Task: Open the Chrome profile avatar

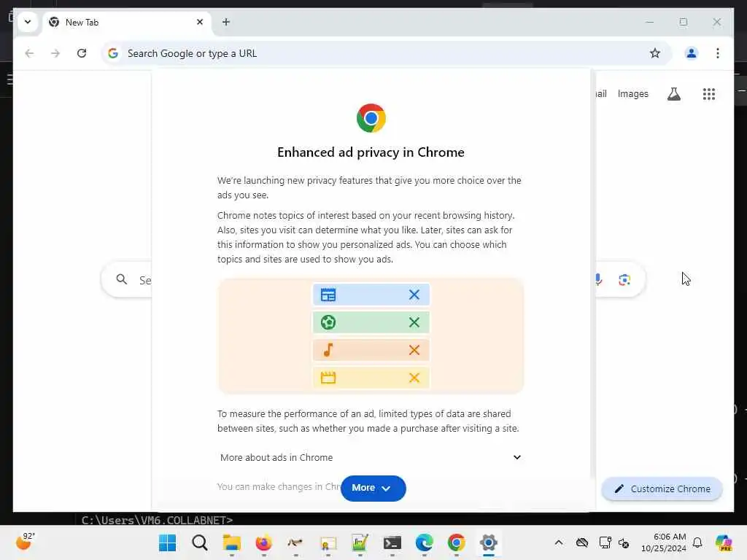Action: (692, 53)
